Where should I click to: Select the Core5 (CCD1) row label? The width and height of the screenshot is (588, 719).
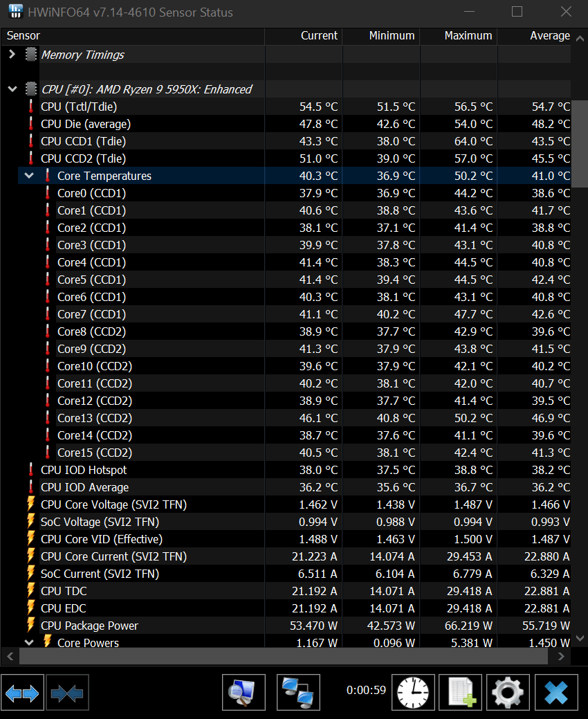tap(92, 280)
